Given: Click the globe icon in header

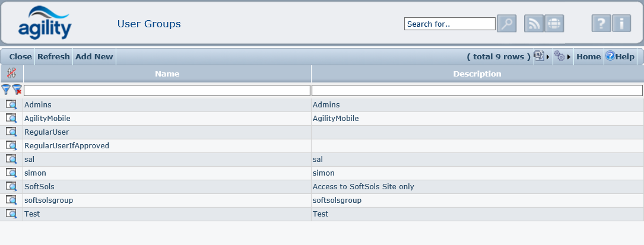Looking at the screenshot, I should coord(554,24).
